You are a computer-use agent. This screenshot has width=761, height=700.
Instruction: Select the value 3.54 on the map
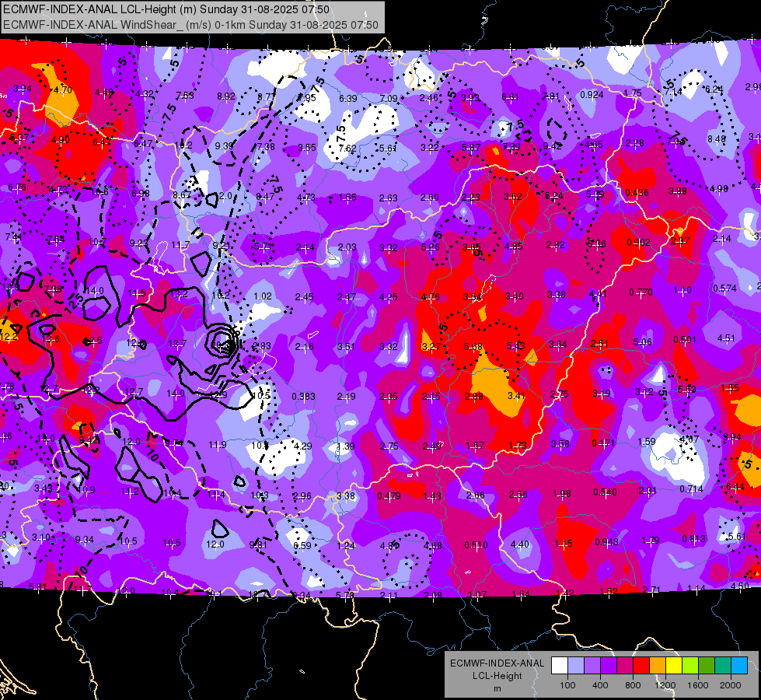473,297
